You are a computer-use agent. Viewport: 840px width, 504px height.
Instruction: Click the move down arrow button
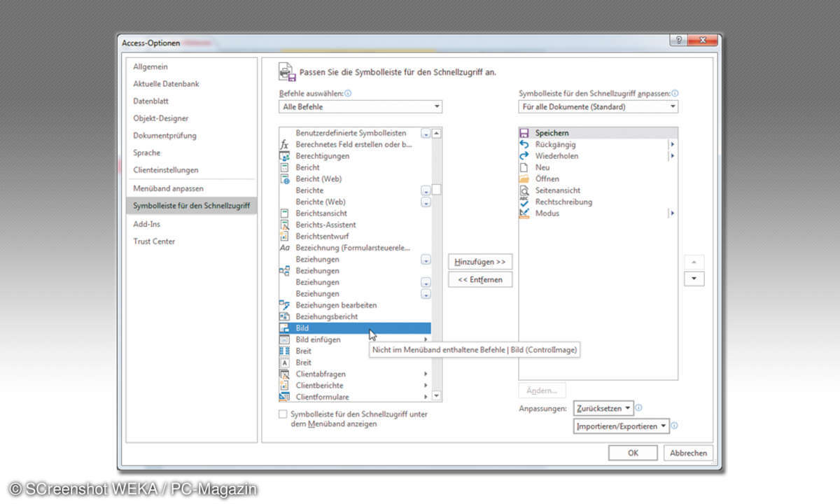(x=694, y=279)
